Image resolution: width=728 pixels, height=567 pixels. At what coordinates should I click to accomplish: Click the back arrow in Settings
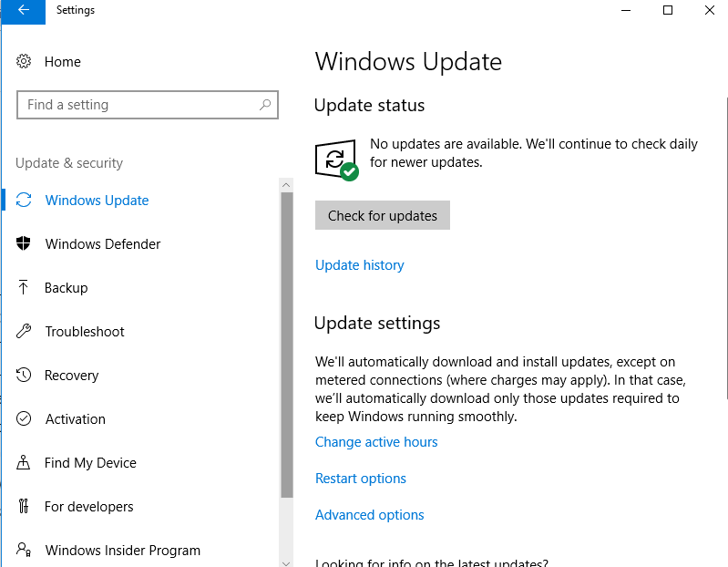point(23,10)
